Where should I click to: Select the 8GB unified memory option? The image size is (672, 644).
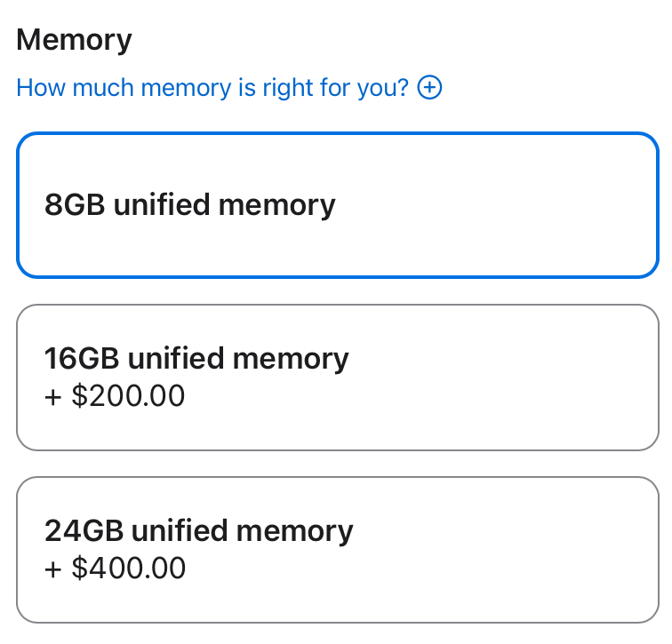pos(337,205)
